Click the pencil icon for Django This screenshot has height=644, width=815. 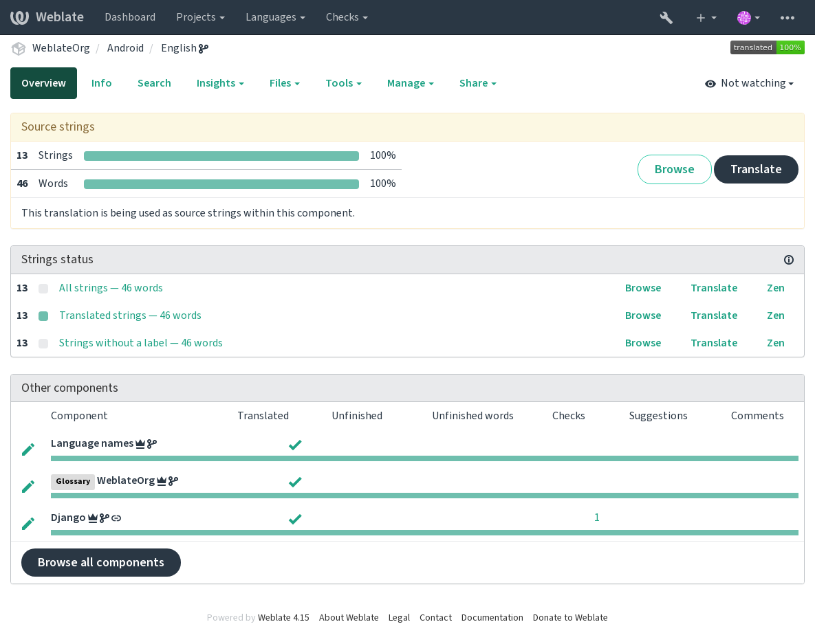coord(29,524)
